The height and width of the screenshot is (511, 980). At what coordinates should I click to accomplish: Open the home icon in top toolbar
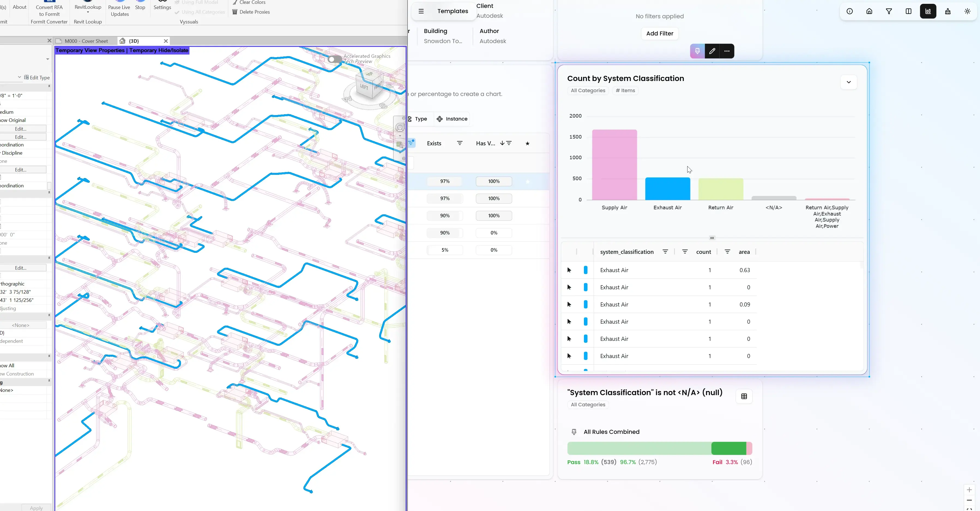coord(869,11)
